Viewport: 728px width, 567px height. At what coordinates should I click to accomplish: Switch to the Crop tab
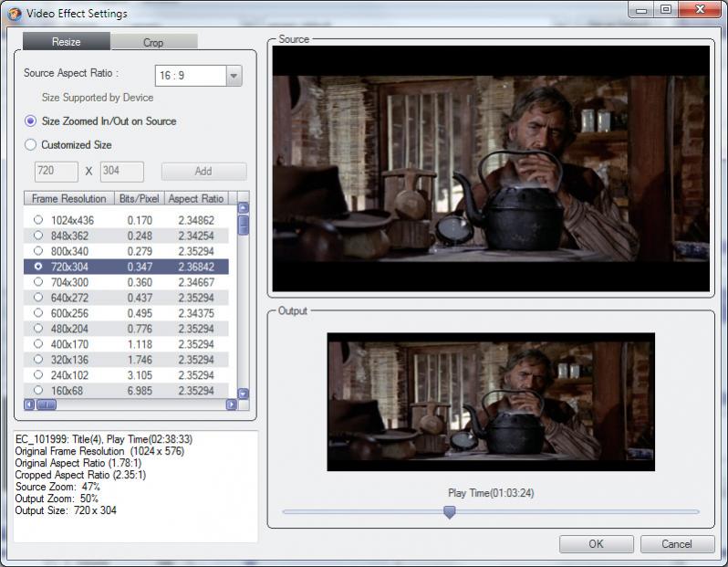pos(153,42)
